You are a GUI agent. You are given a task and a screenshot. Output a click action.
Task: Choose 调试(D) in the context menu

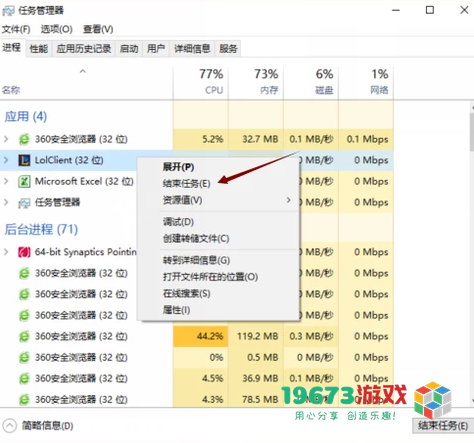pos(178,222)
